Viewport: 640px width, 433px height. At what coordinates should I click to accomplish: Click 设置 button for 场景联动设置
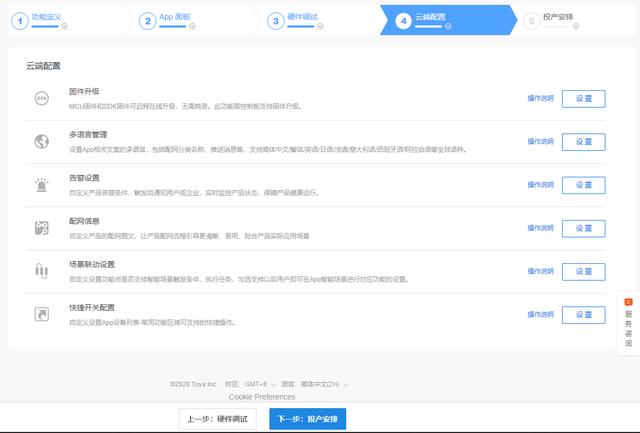pos(584,272)
